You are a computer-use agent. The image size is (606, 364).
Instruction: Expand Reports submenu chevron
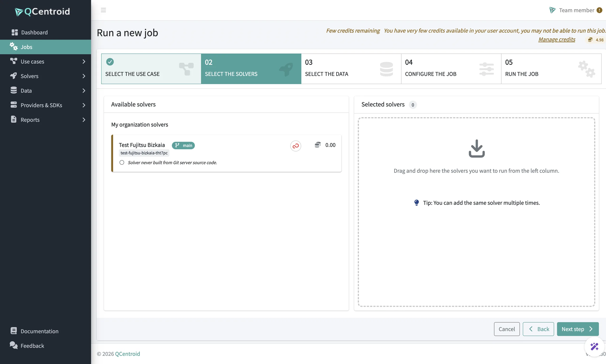(84, 120)
